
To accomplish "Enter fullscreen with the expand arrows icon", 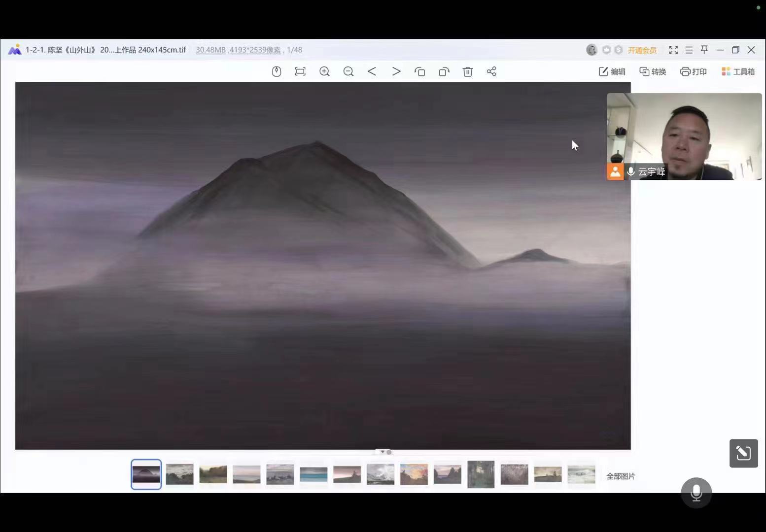I will pyautogui.click(x=673, y=50).
